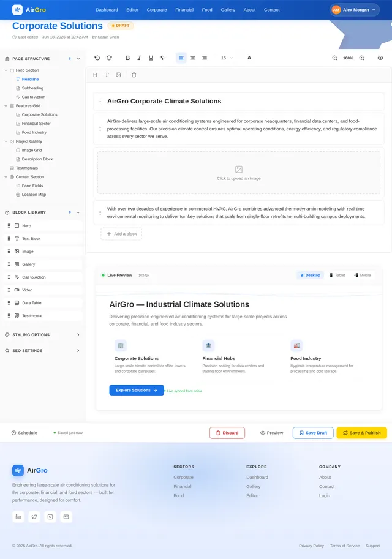Switch live preview to Mobile
This screenshot has height=559, width=392.
(x=363, y=276)
